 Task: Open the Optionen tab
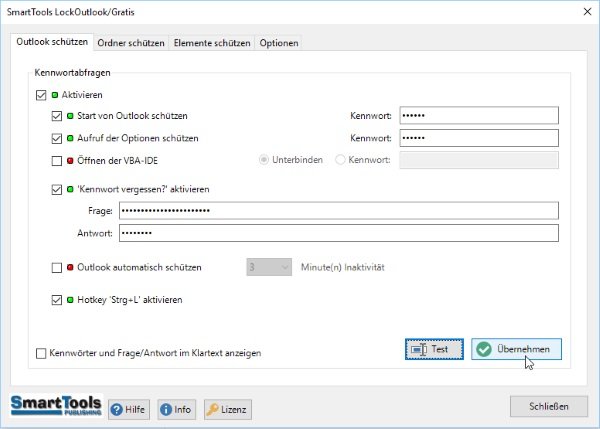tap(279, 43)
